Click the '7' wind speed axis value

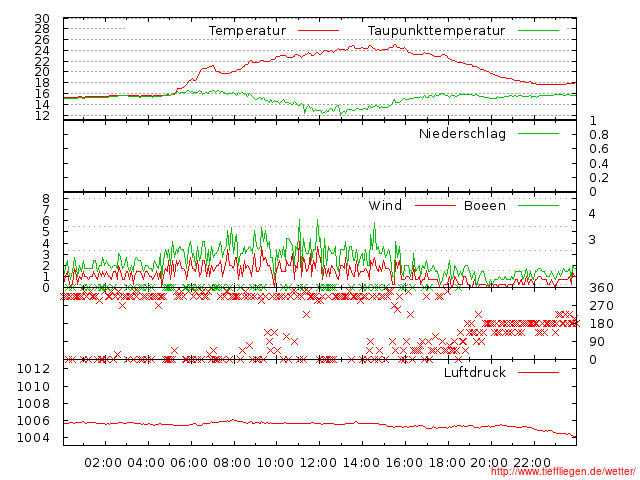click(46, 210)
